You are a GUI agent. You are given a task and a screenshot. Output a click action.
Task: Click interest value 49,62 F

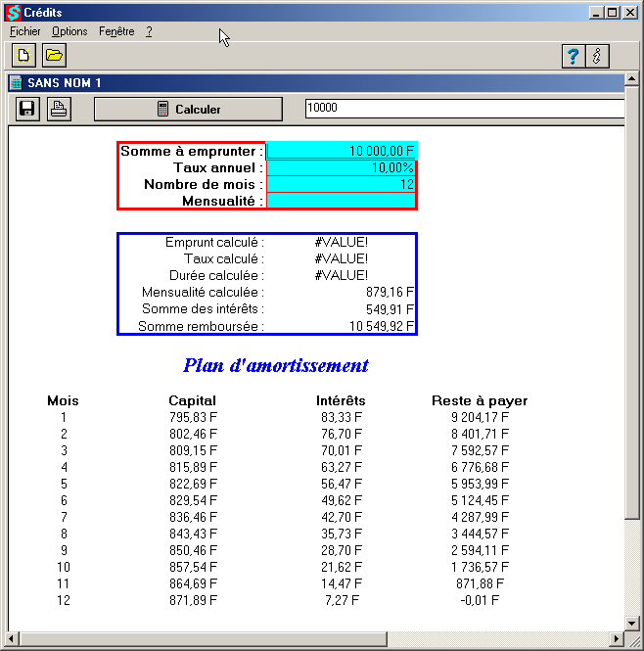pos(342,500)
